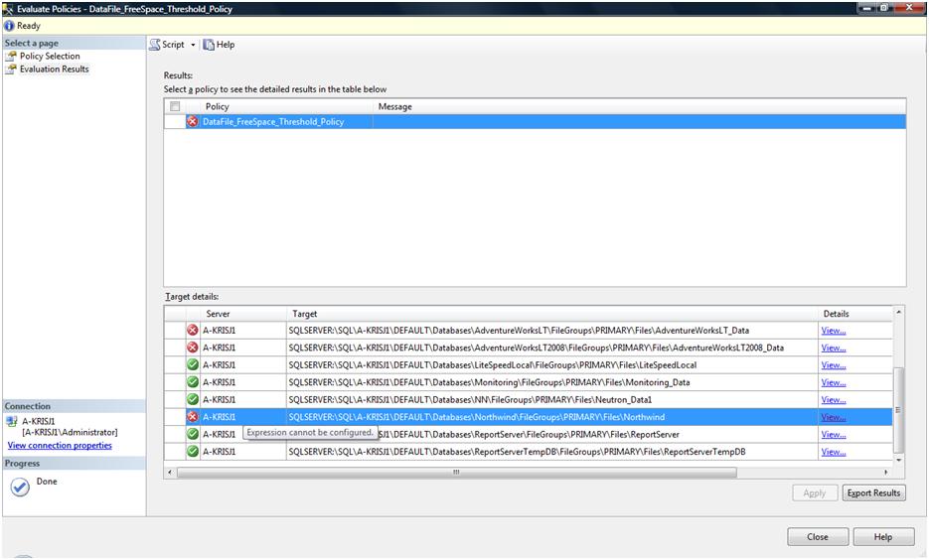The height and width of the screenshot is (560, 929).
Task: Click failed icon for Northwind row
Action: point(193,417)
